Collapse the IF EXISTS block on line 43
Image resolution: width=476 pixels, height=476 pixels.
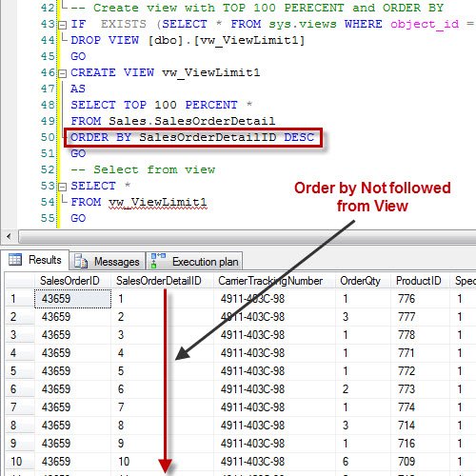(x=63, y=25)
